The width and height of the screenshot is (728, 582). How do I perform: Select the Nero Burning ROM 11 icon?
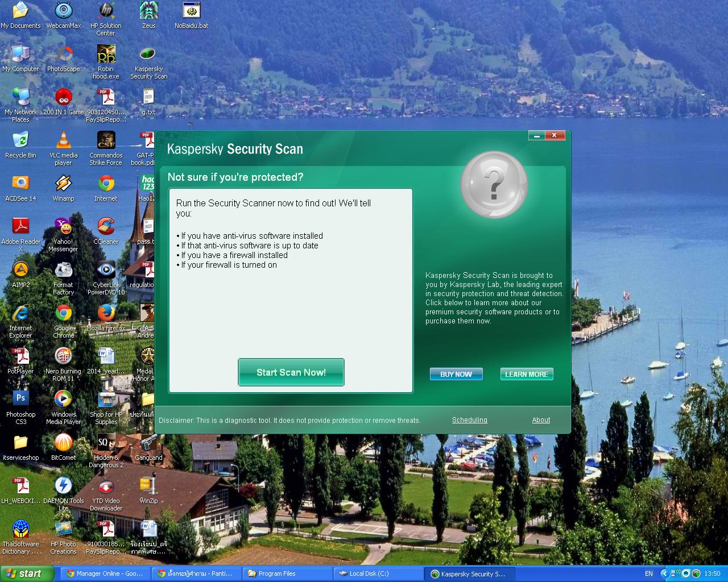tap(64, 364)
